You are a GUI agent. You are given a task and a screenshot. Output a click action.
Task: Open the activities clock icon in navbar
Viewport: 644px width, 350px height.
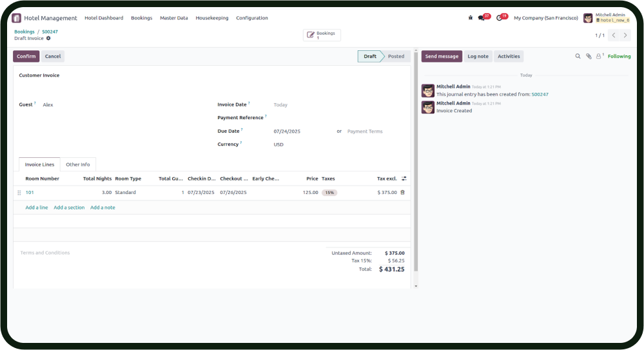[499, 18]
